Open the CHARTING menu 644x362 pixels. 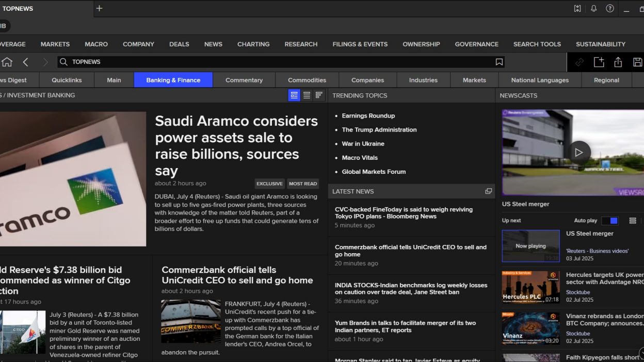253,44
